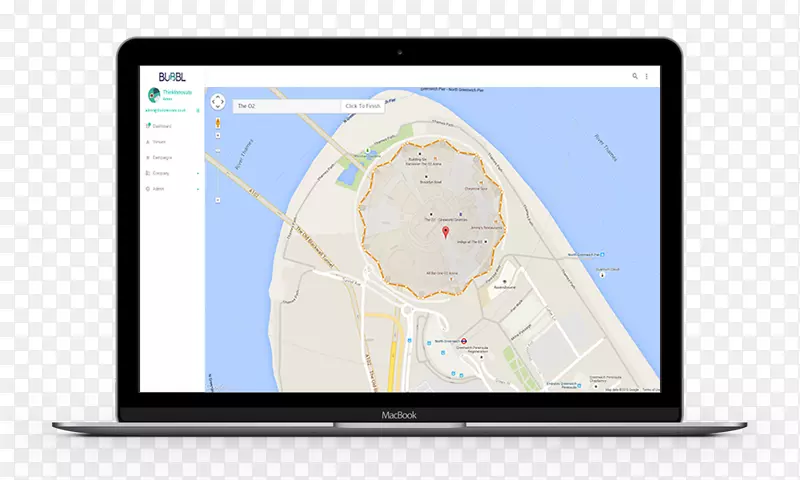The height and width of the screenshot is (480, 800).
Task: Click the Brooklyn Bowl map marker
Action: 427,176
